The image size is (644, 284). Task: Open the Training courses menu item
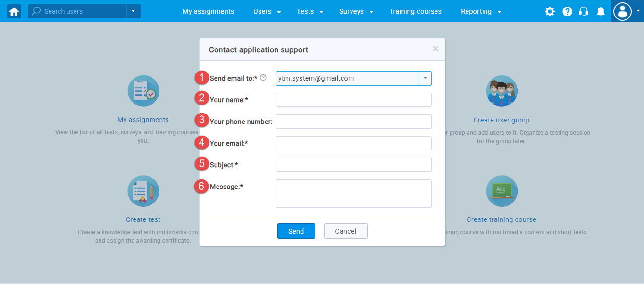coord(415,11)
